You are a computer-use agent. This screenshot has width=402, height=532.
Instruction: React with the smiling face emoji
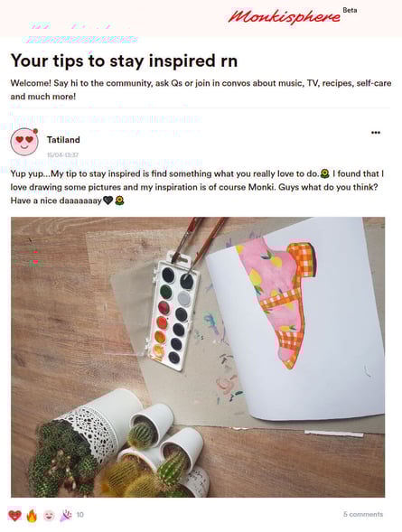(x=49, y=516)
